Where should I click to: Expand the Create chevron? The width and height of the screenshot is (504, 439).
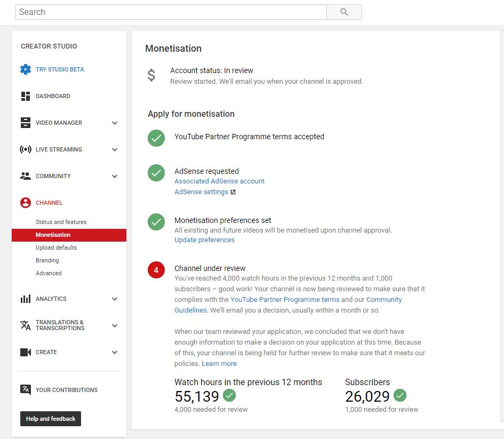click(x=115, y=352)
